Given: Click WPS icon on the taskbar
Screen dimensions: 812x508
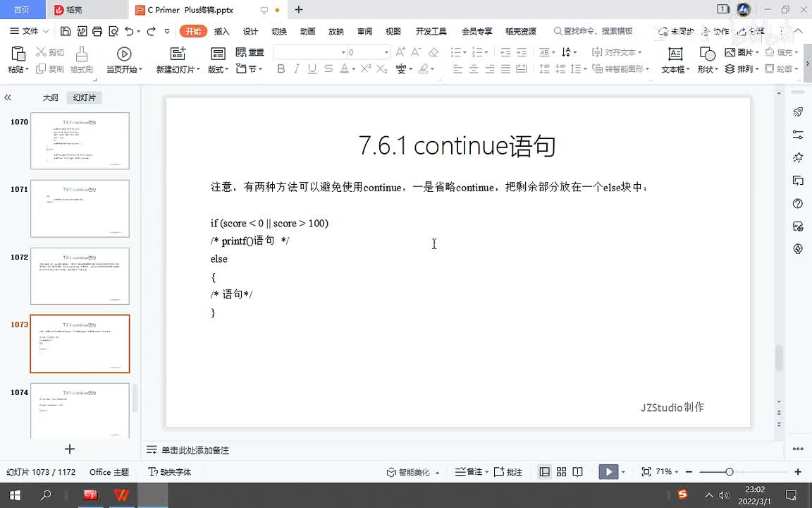Looking at the screenshot, I should point(121,495).
